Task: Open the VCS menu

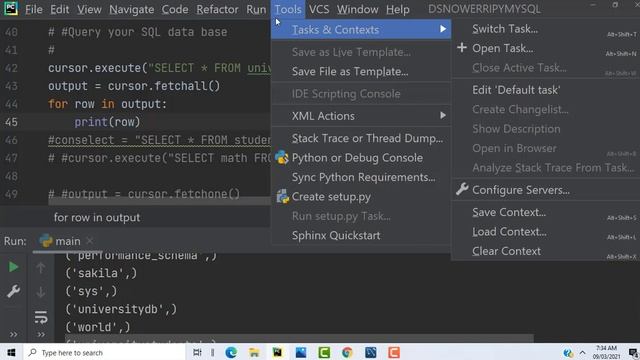Action: pyautogui.click(x=319, y=9)
